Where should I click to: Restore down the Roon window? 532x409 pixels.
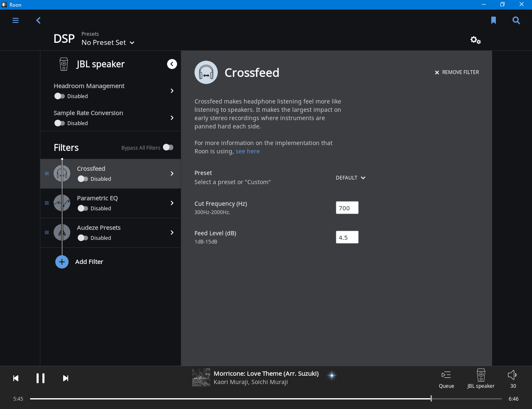[502, 5]
